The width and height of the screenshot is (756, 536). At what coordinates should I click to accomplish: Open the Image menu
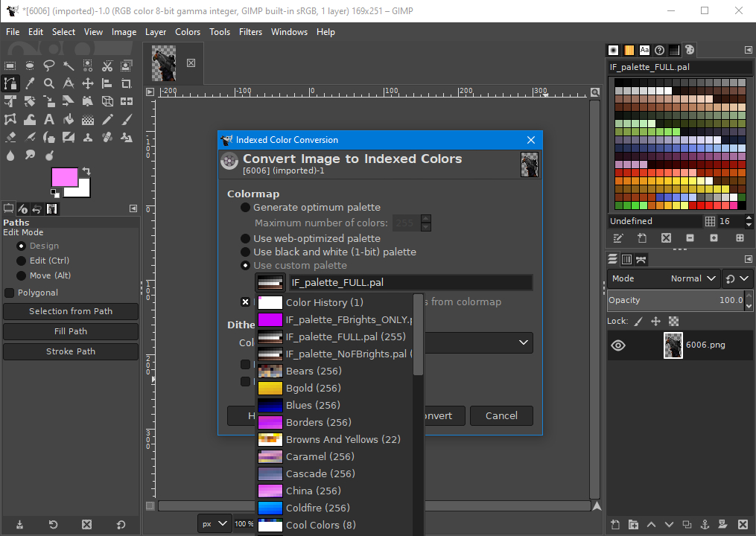[124, 32]
